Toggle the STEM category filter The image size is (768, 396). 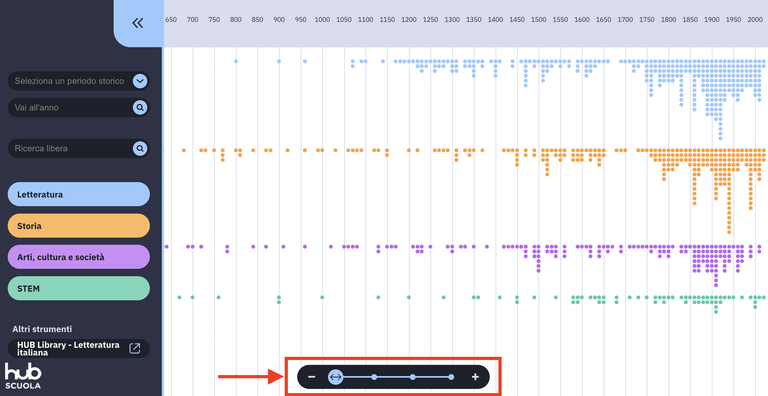[x=78, y=289]
